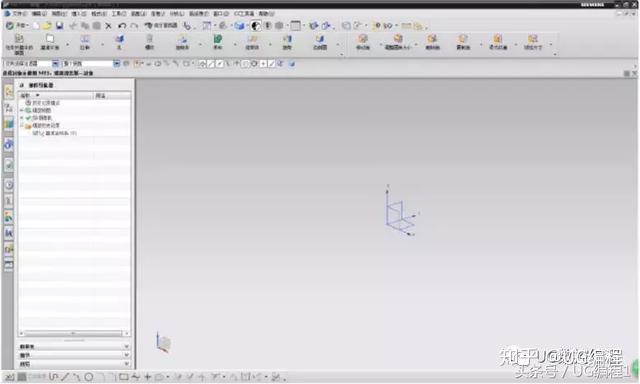Click the New file icon
This screenshot has width=640, height=384.
pyautogui.click(x=36, y=26)
